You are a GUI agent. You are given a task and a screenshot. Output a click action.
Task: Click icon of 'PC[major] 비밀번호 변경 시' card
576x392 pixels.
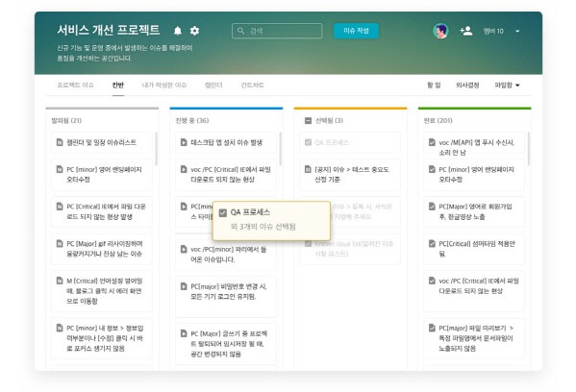pyautogui.click(x=184, y=286)
